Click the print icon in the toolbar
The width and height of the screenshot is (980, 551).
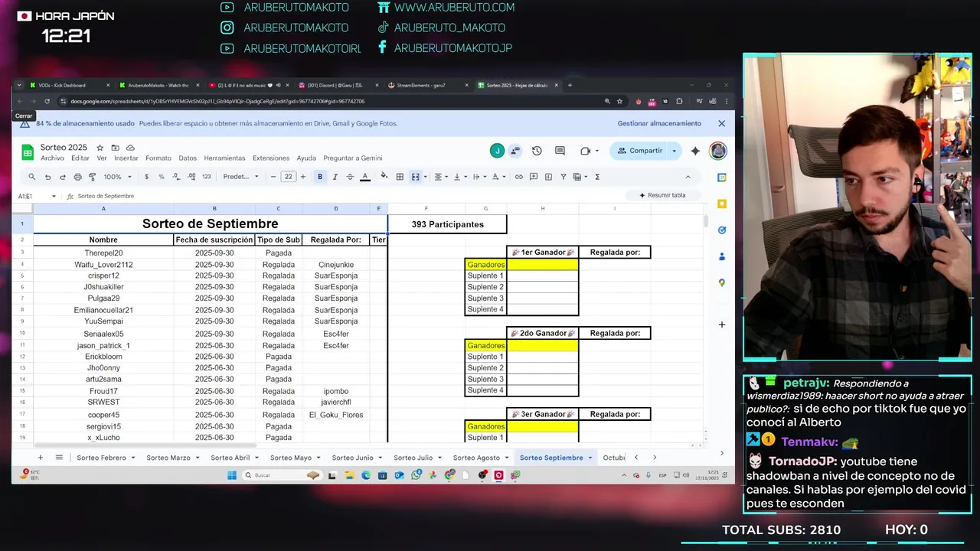click(x=77, y=177)
